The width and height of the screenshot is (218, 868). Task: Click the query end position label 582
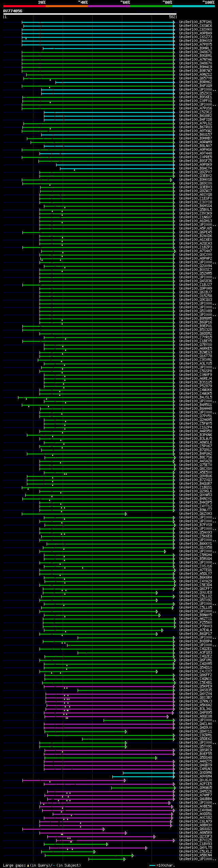[172, 17]
